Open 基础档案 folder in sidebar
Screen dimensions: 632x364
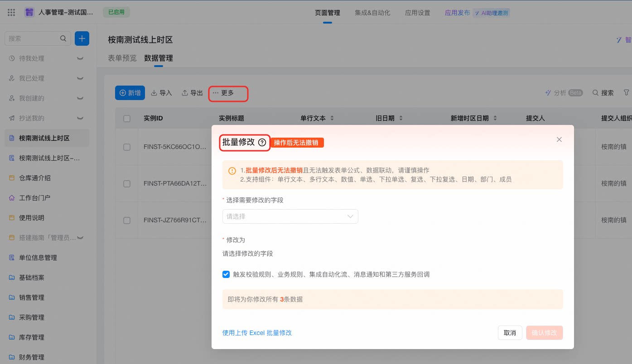32,278
